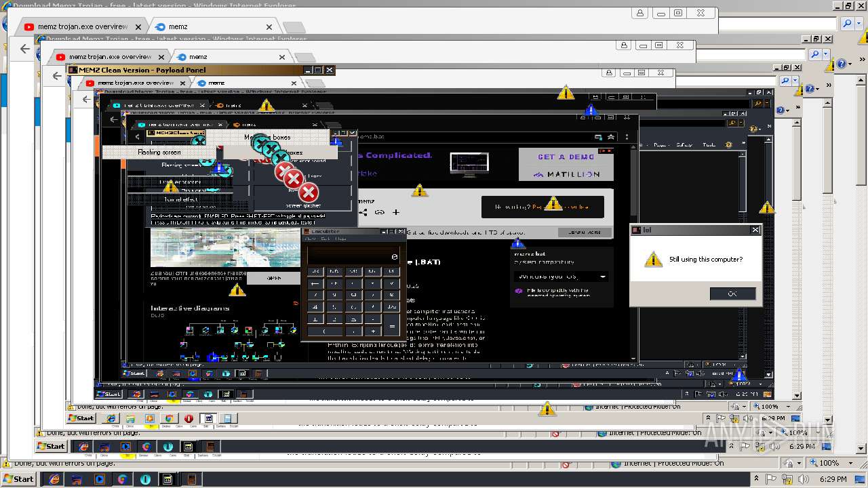
Task: Click the share icon under memz heading
Action: point(363,212)
